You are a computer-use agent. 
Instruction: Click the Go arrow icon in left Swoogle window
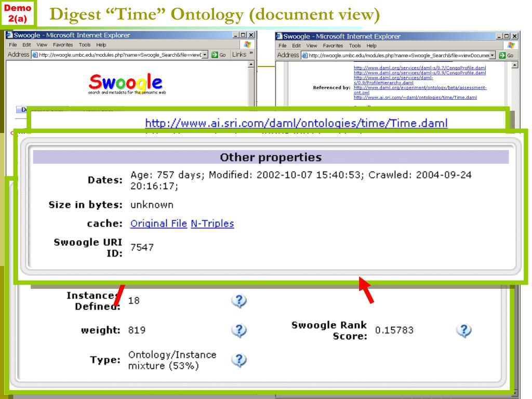[215, 55]
